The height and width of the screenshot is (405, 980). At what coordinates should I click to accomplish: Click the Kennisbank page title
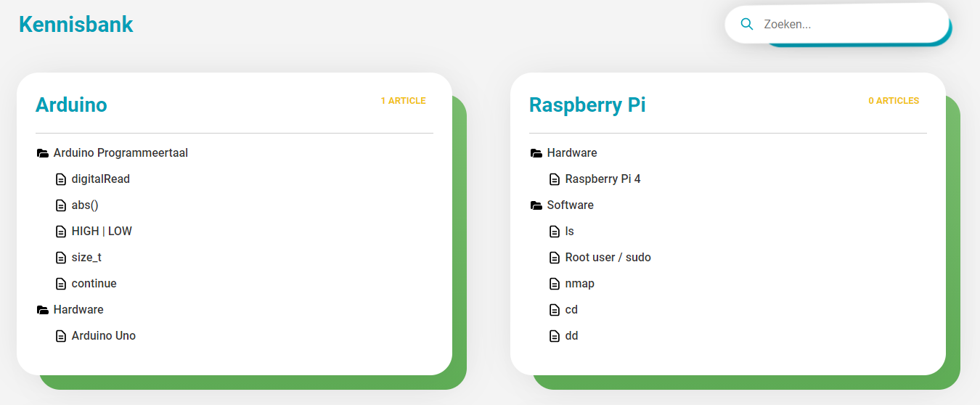click(x=76, y=24)
